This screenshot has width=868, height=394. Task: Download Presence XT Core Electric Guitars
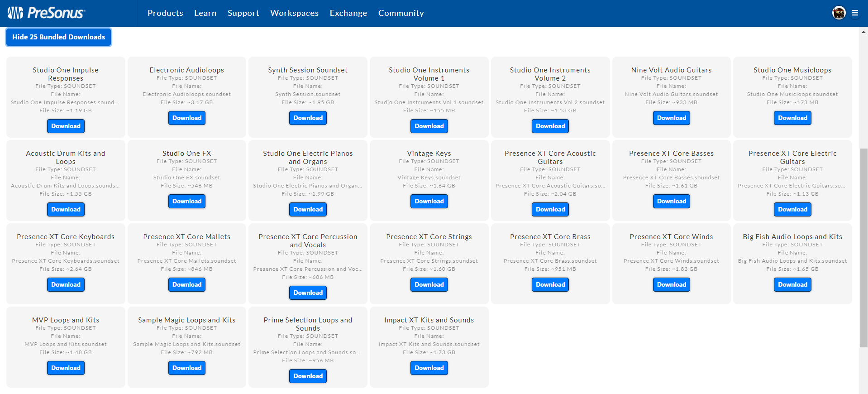[792, 209]
